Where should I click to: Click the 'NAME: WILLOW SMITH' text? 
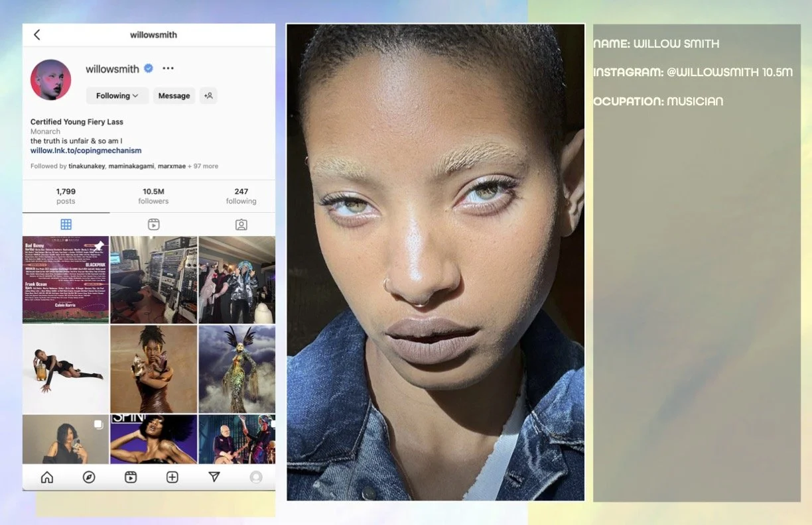click(656, 44)
